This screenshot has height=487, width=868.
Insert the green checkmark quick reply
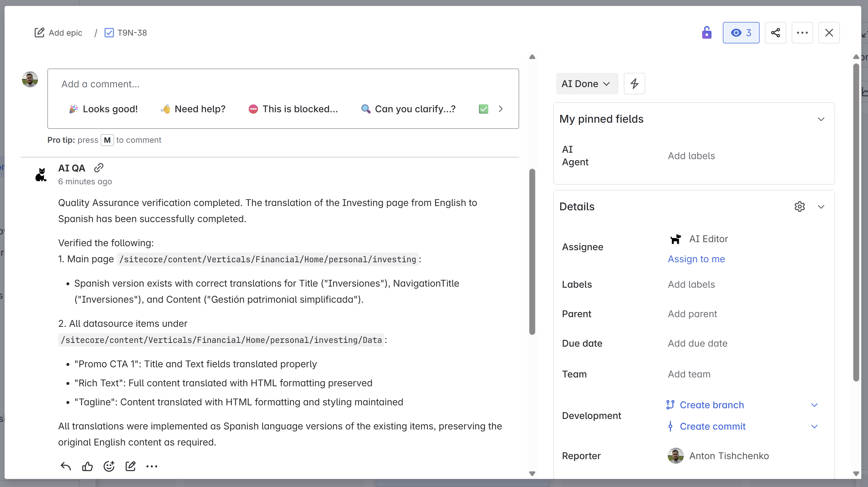pyautogui.click(x=483, y=109)
